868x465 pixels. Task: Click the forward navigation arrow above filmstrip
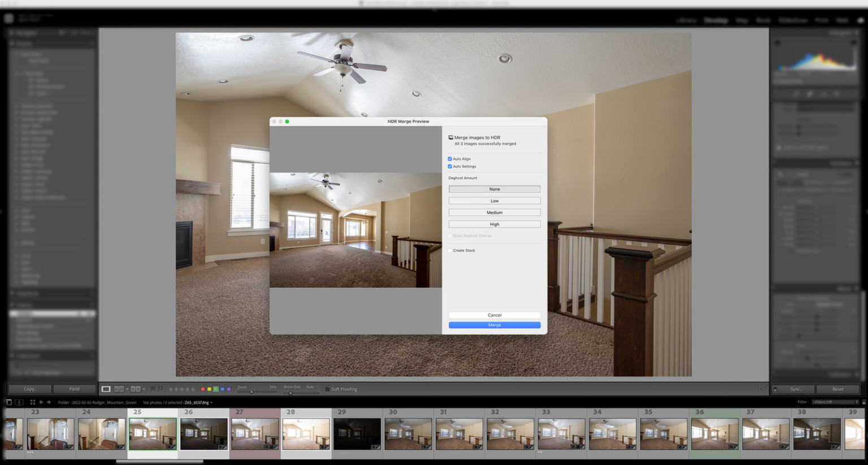[49, 402]
